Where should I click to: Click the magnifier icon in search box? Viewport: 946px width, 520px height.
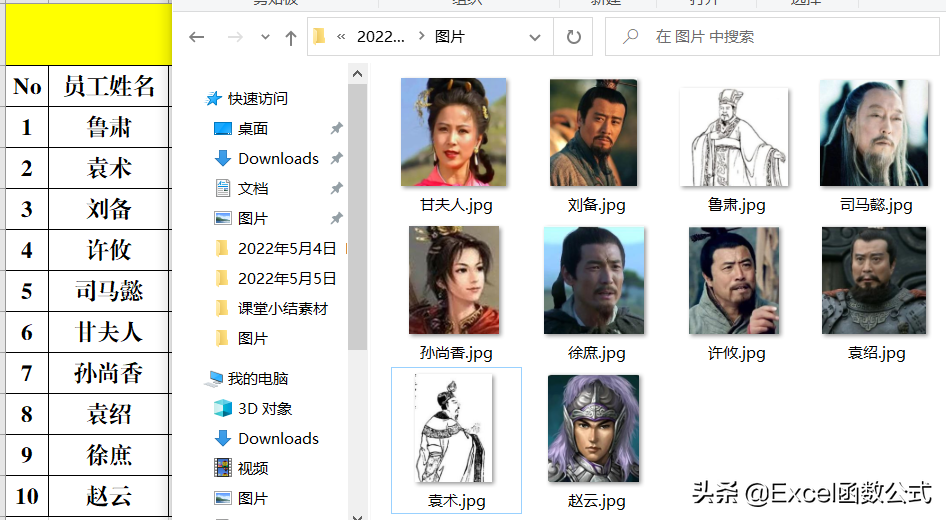point(630,37)
